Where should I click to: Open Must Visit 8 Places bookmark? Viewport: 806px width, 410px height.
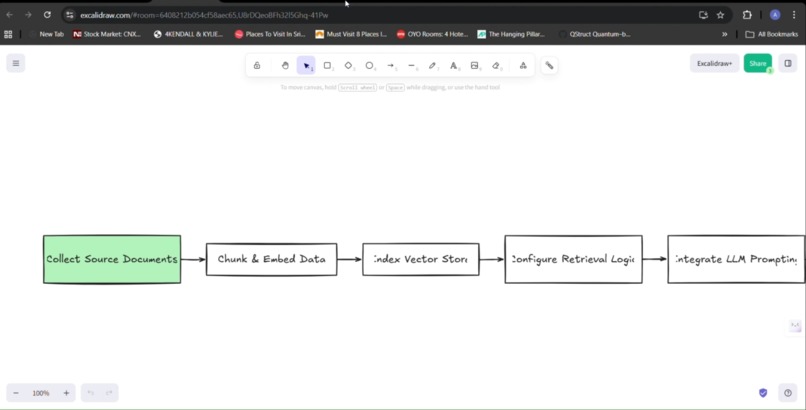click(x=351, y=34)
